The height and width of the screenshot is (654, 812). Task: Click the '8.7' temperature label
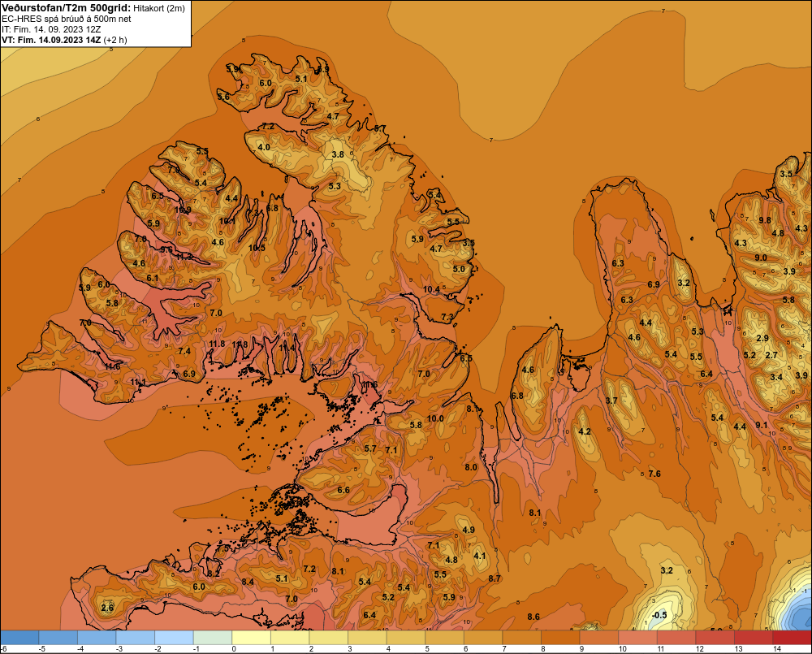click(x=495, y=578)
